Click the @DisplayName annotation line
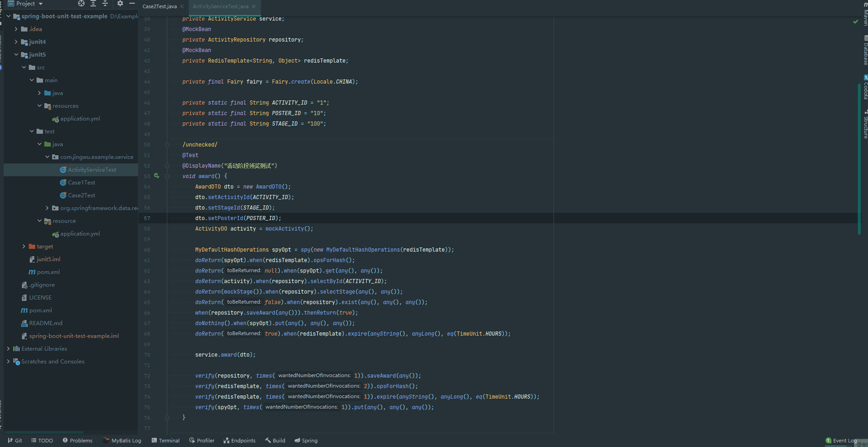Screen dimensions: 868x447 [x=229, y=166]
